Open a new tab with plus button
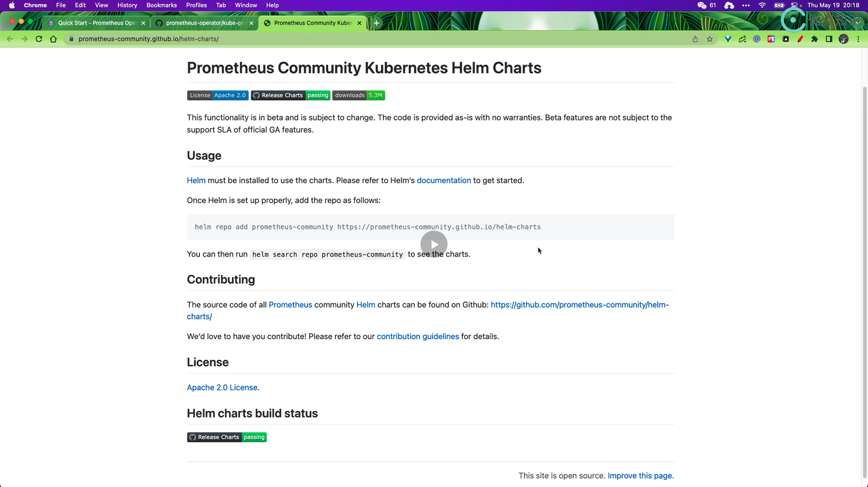The image size is (868, 487). [x=377, y=23]
